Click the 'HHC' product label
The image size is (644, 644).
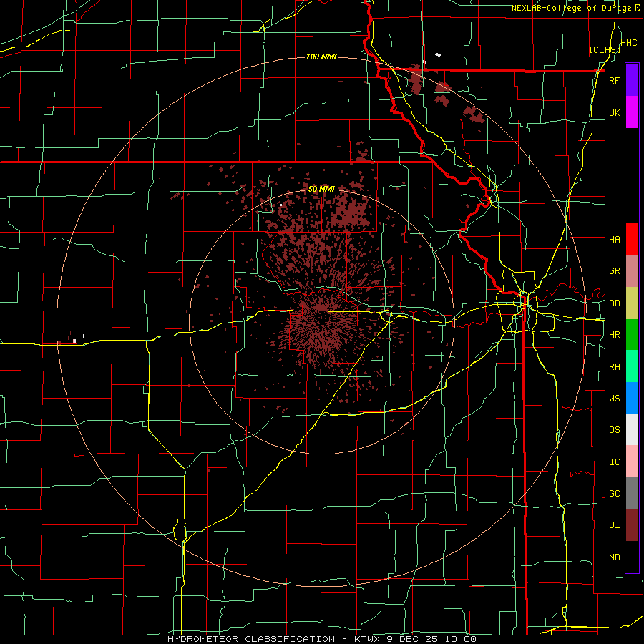[628, 43]
